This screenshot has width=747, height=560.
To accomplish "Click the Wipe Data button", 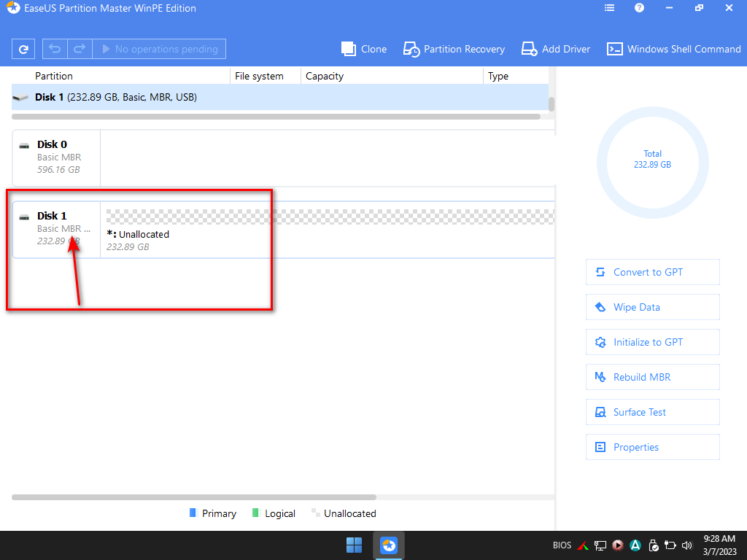I will (x=653, y=307).
